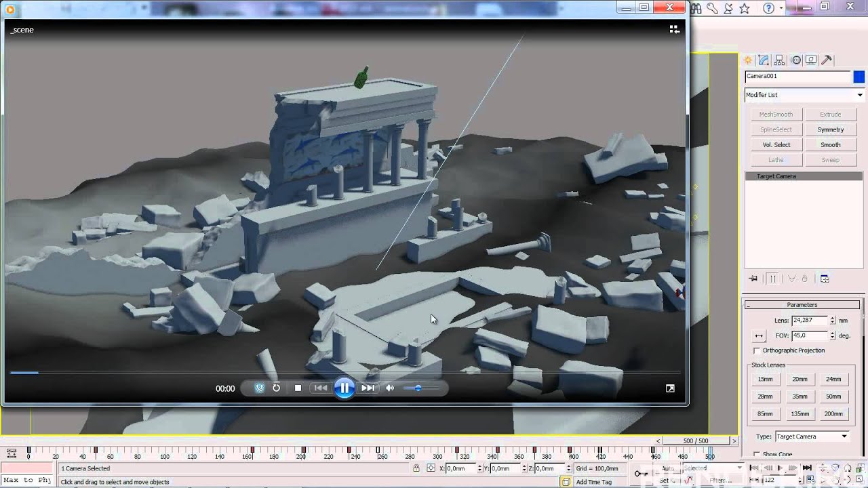Click the media player volume slider

[420, 388]
